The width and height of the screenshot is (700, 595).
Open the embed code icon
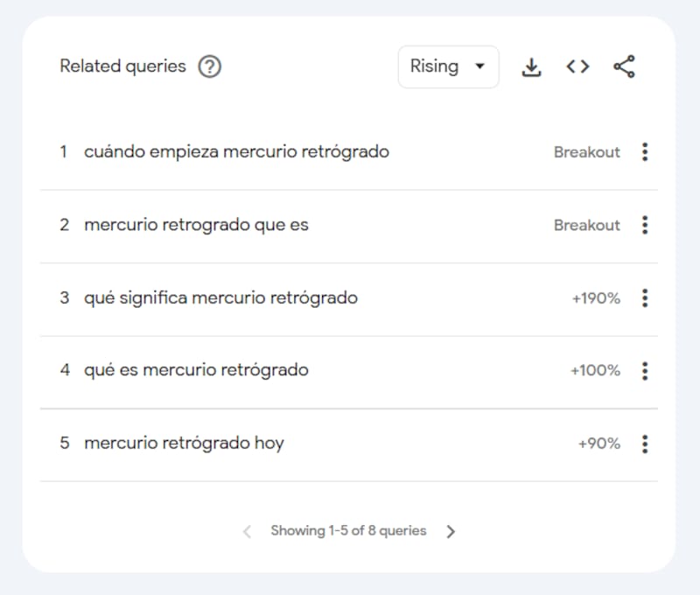click(x=577, y=66)
